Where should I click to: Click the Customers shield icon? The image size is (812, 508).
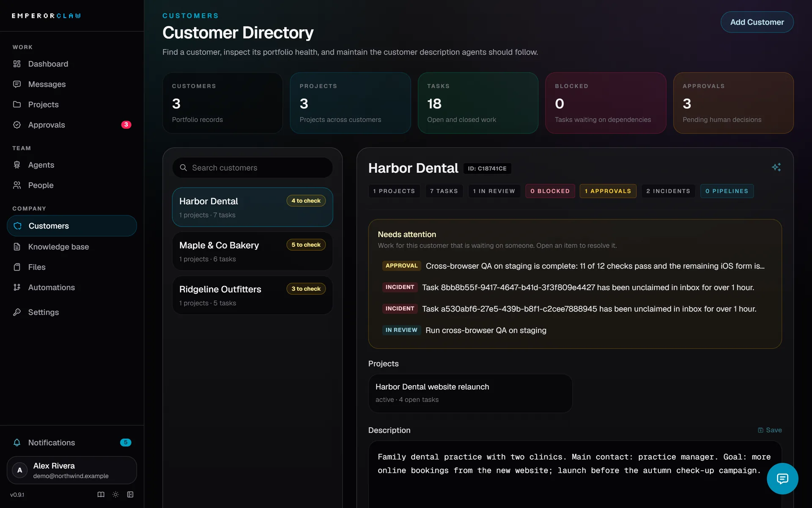[x=18, y=226]
